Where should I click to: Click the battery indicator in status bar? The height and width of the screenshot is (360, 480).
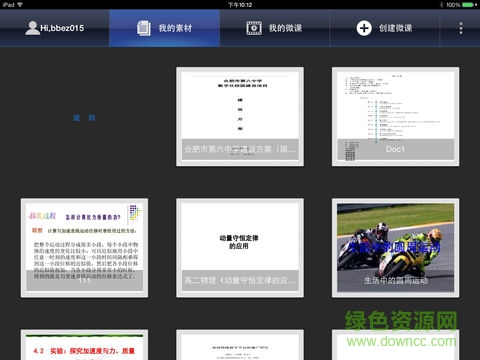469,5
